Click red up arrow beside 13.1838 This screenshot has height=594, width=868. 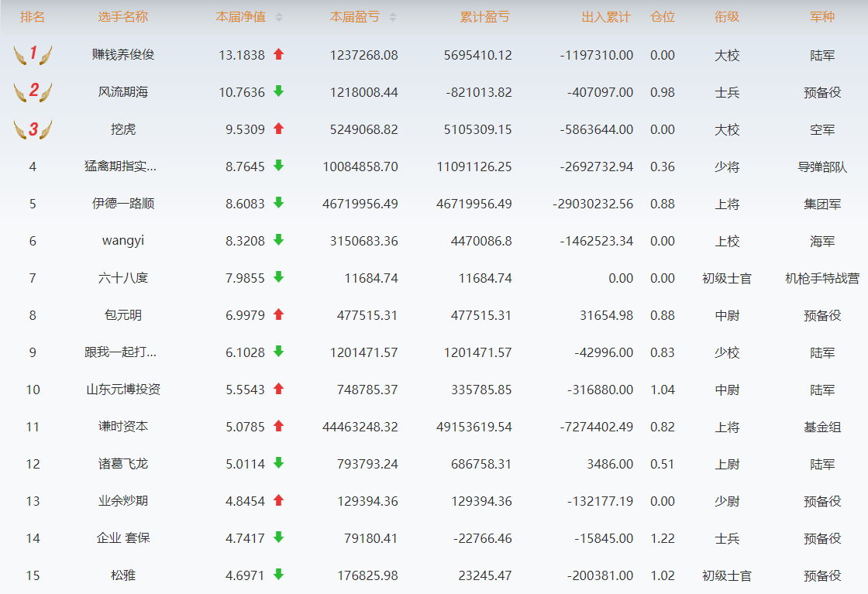tap(278, 54)
